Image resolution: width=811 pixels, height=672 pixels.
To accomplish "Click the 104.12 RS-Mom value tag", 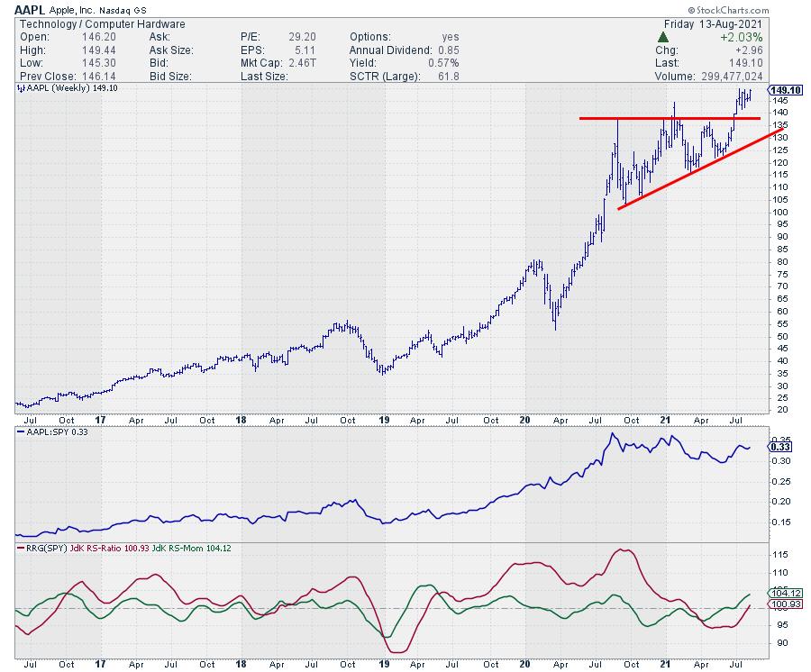I will pyautogui.click(x=781, y=593).
